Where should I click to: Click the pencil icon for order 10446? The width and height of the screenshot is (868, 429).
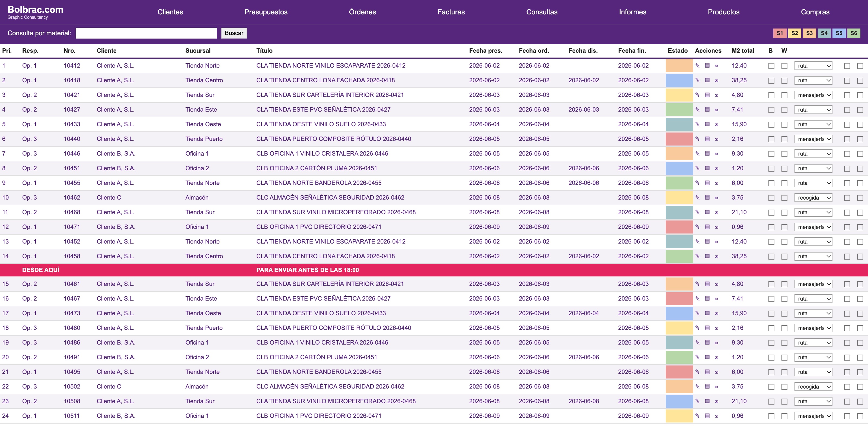pyautogui.click(x=697, y=153)
